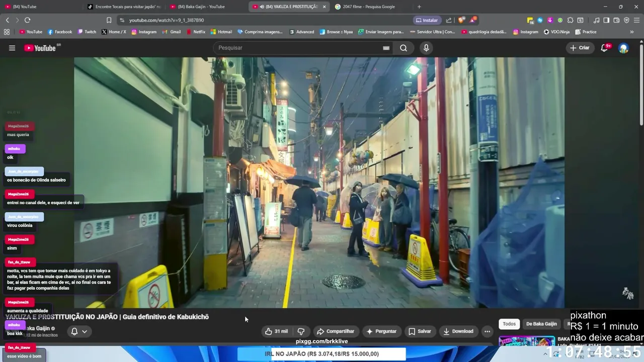Reload the page

27,20
